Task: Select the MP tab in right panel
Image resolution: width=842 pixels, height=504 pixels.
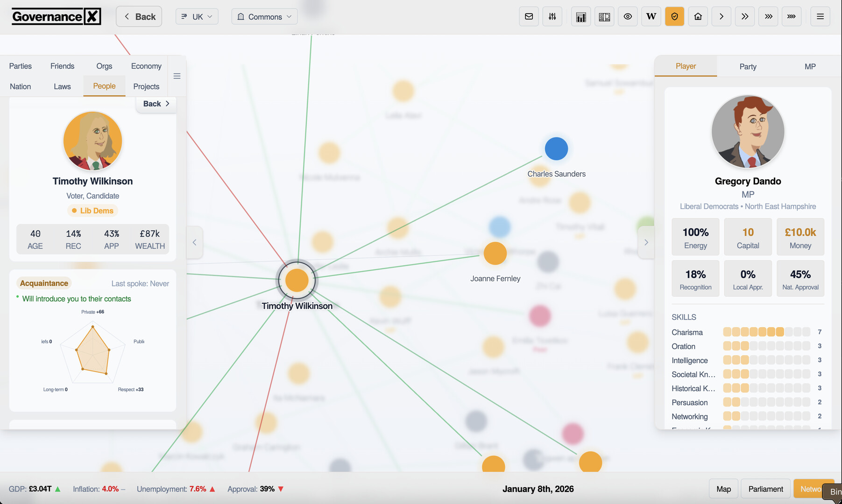Action: pos(810,66)
